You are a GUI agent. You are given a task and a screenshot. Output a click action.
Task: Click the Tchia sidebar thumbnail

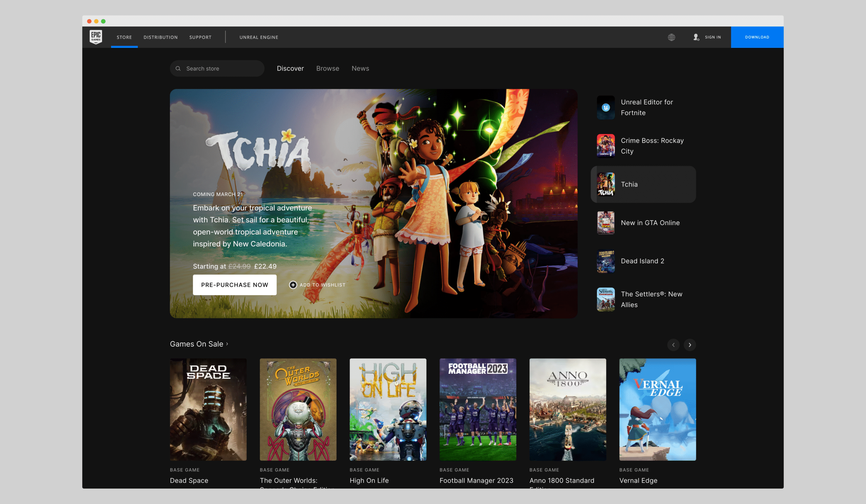[606, 184]
